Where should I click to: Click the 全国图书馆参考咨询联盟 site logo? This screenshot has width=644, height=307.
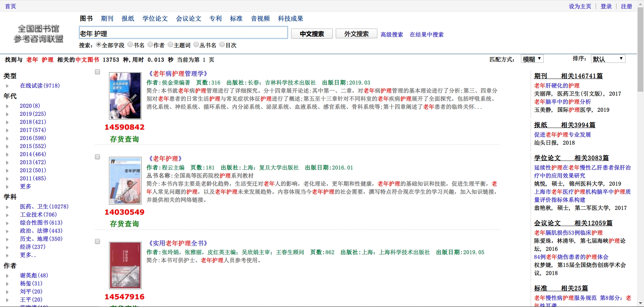pos(38,34)
